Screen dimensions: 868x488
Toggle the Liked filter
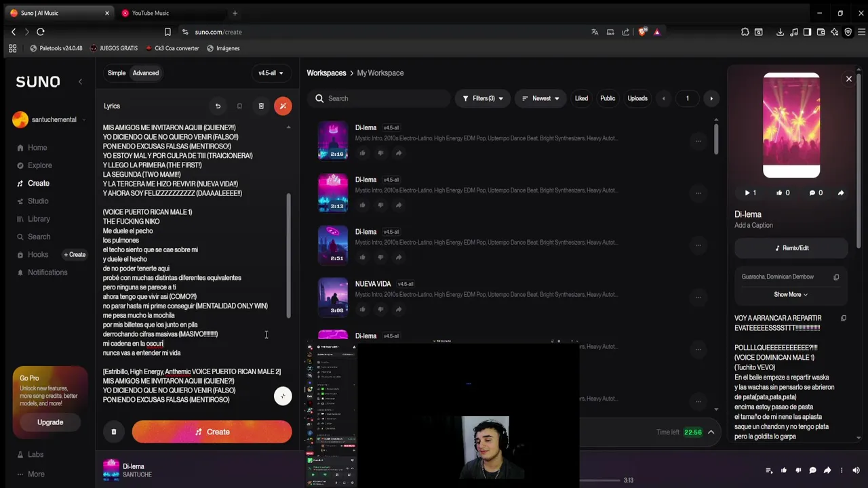pos(581,98)
